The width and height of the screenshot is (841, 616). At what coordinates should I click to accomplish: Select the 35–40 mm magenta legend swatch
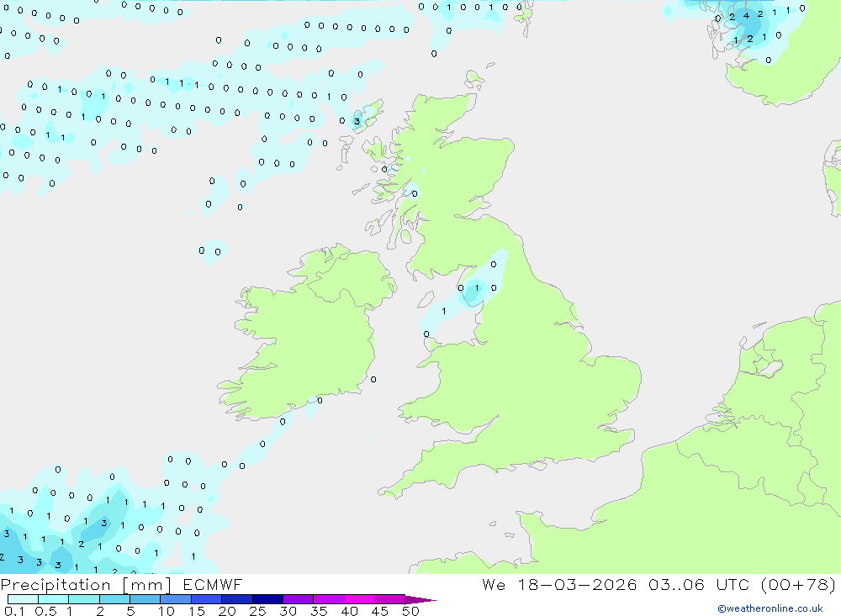click(329, 599)
